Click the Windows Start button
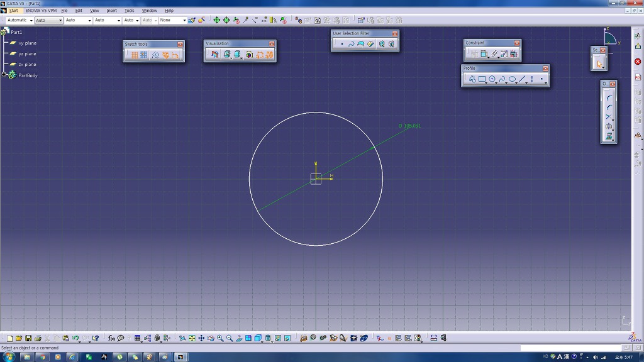 pos(9,356)
